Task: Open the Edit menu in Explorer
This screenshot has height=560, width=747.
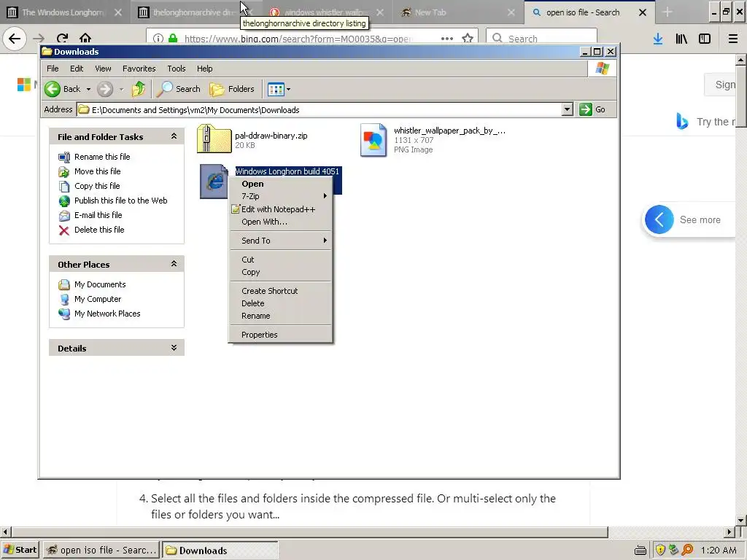Action: point(77,69)
